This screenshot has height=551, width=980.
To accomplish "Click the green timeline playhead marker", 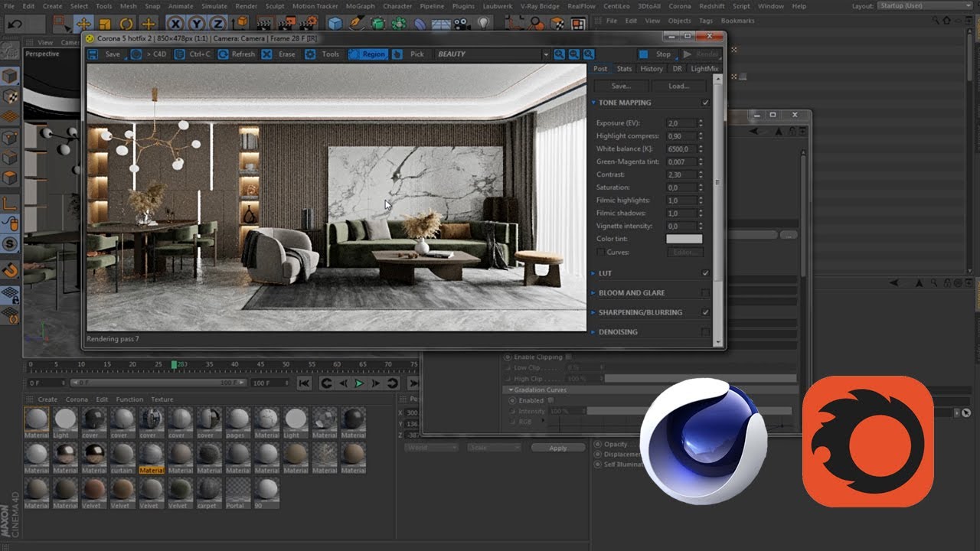I will coord(175,364).
